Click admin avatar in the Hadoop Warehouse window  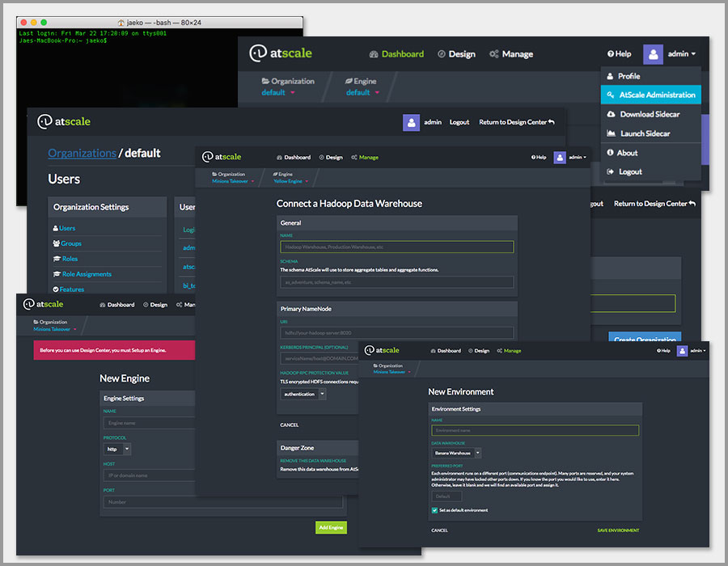point(560,158)
